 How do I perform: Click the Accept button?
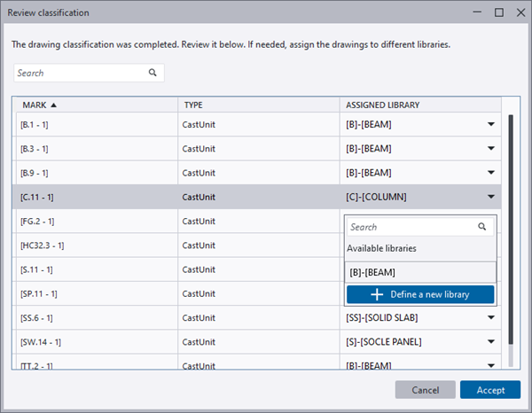[x=490, y=390]
